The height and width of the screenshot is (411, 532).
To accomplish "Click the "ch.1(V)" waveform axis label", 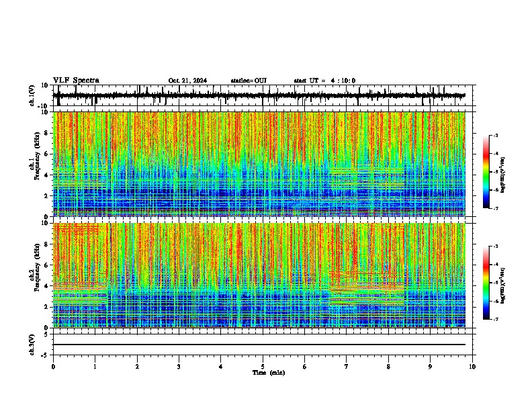I will [x=32, y=95].
